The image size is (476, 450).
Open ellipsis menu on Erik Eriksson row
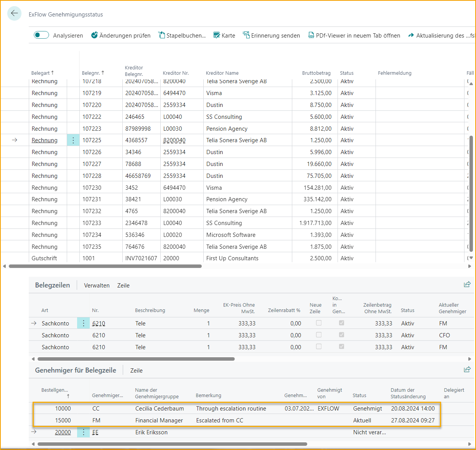point(83,432)
